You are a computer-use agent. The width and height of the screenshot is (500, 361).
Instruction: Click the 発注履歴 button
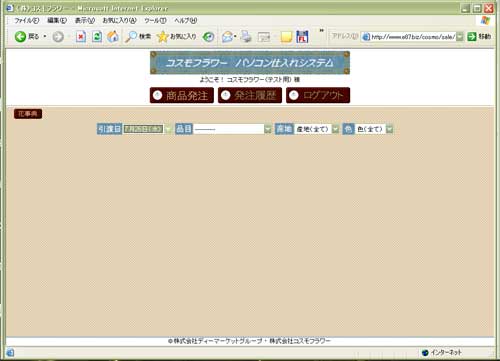pyautogui.click(x=250, y=95)
